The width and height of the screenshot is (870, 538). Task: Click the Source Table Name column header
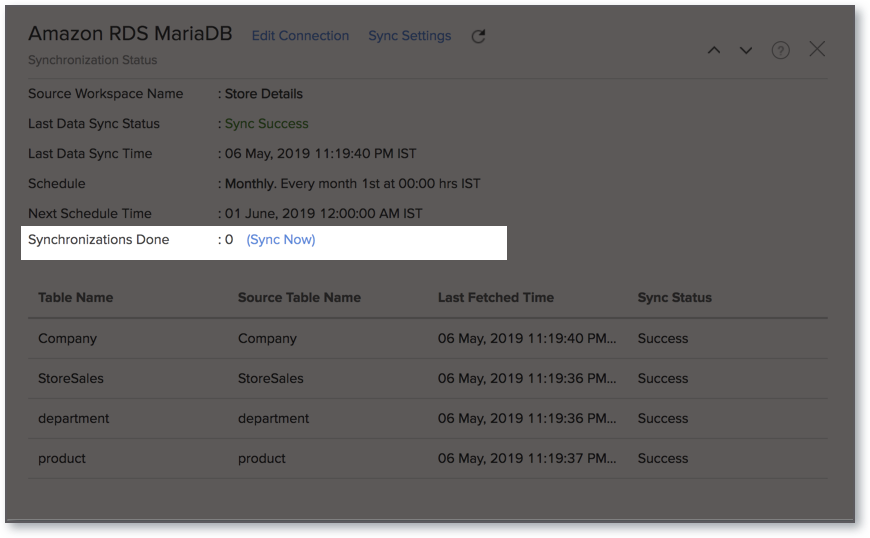(299, 297)
